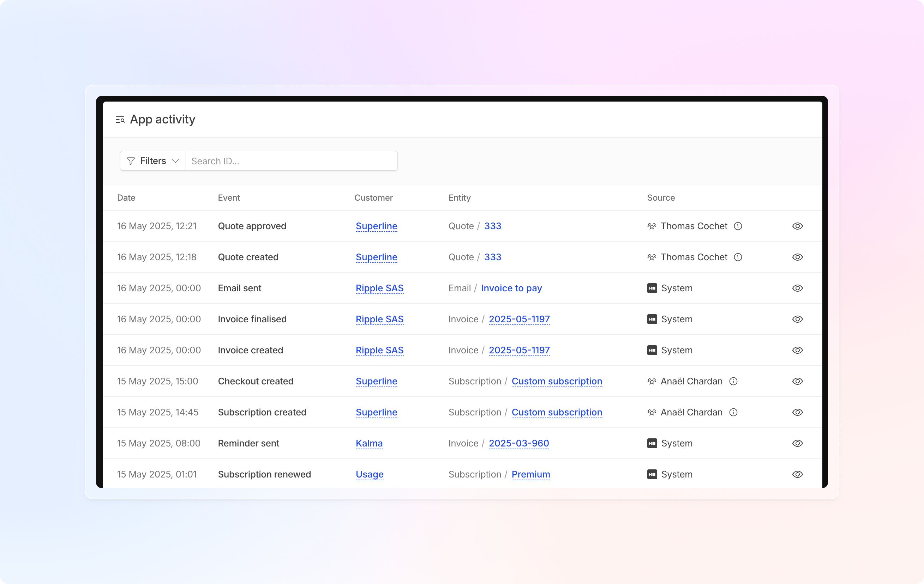
Task: Open the Premium subscription link
Action: [x=531, y=475]
